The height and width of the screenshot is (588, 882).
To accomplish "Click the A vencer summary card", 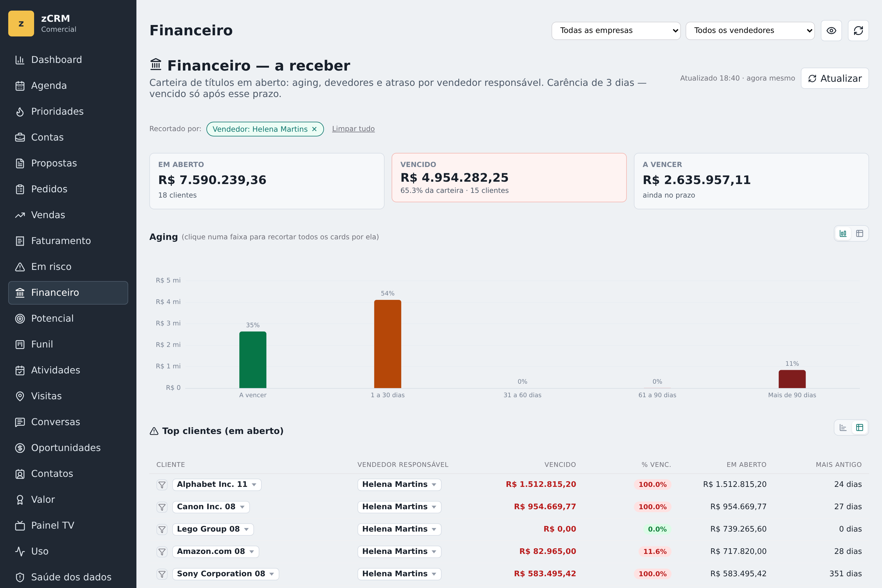I will [x=751, y=181].
